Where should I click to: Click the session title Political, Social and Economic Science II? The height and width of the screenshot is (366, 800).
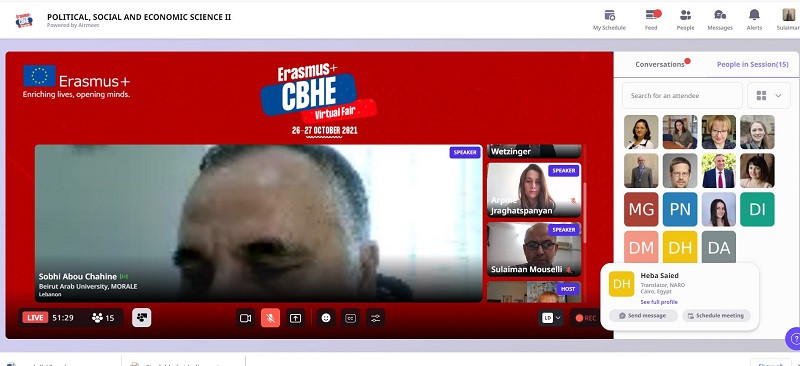click(x=139, y=17)
